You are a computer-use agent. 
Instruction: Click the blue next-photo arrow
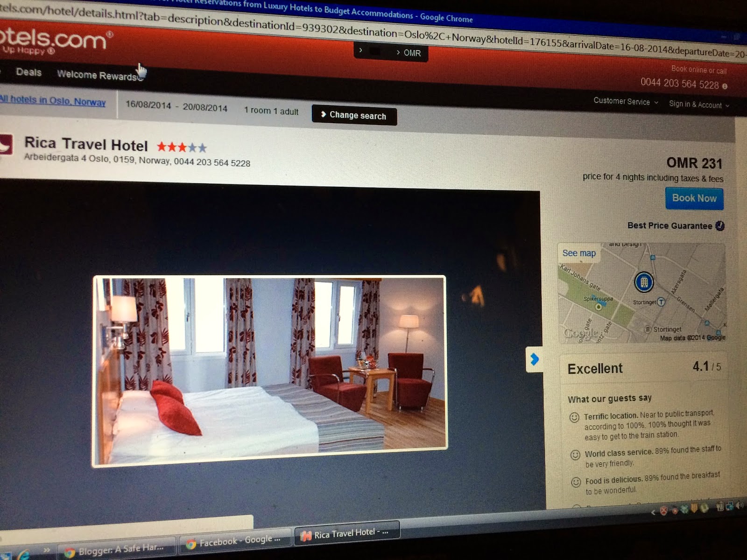coord(535,359)
